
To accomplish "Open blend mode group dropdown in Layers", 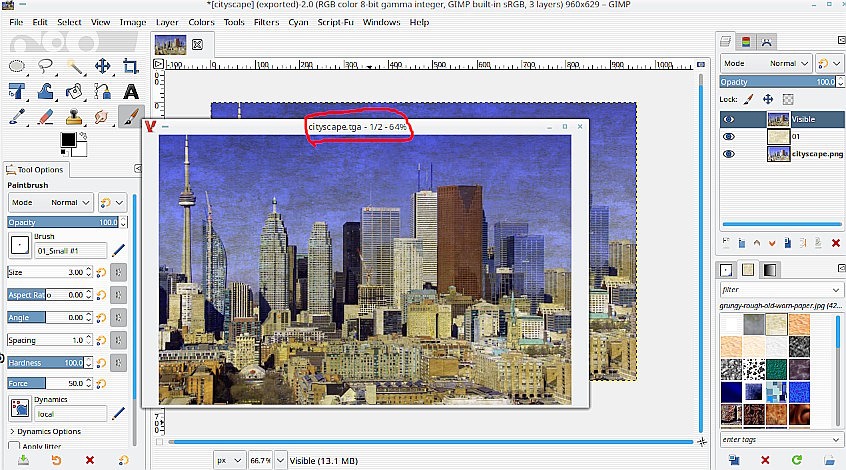I will point(829,63).
